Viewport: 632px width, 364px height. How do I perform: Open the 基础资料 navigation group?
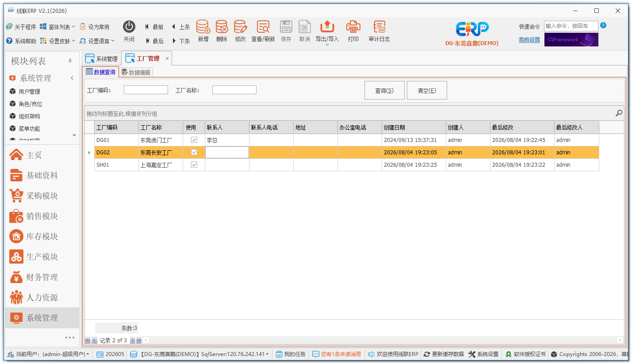42,176
